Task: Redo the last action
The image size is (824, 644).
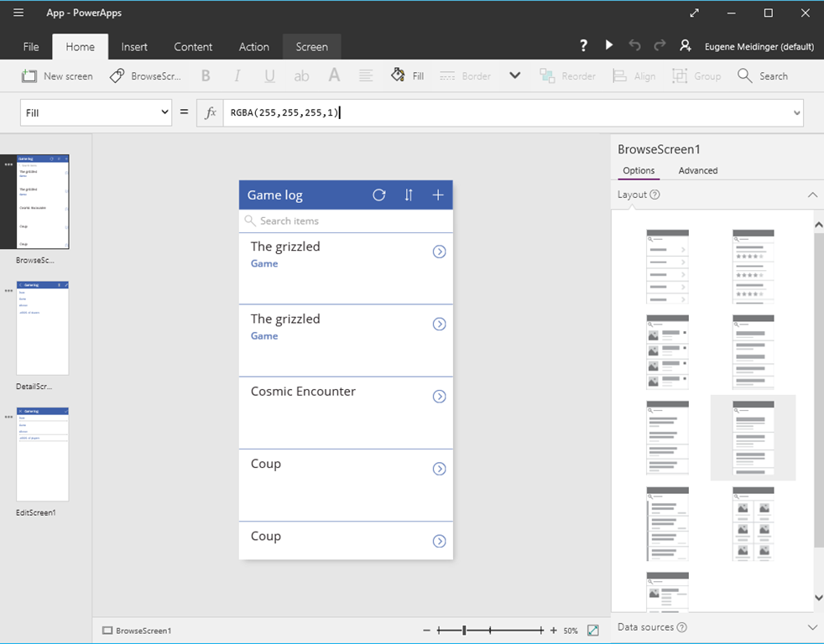Action: tap(660, 45)
